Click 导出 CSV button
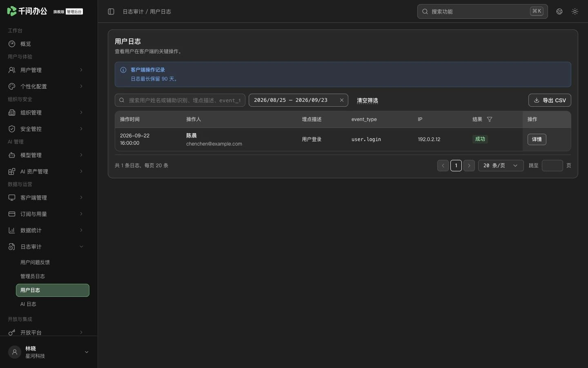588x368 pixels. (x=550, y=100)
